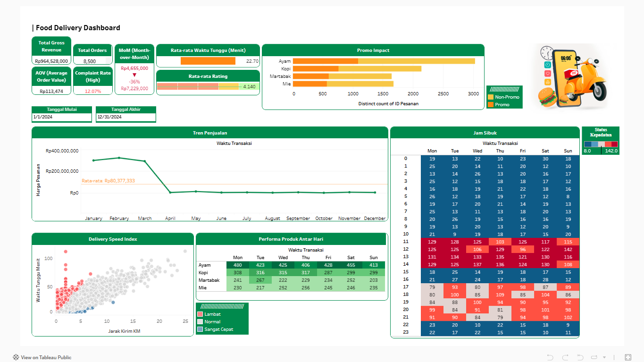Click the AOV value Rp113,474
This screenshot has width=644, height=362.
(x=51, y=91)
